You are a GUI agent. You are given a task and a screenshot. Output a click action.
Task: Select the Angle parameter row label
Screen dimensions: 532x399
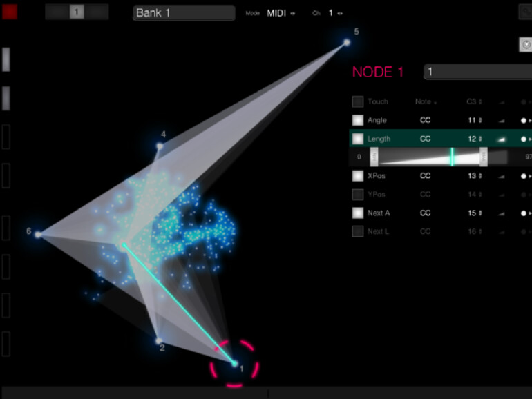[x=377, y=120]
